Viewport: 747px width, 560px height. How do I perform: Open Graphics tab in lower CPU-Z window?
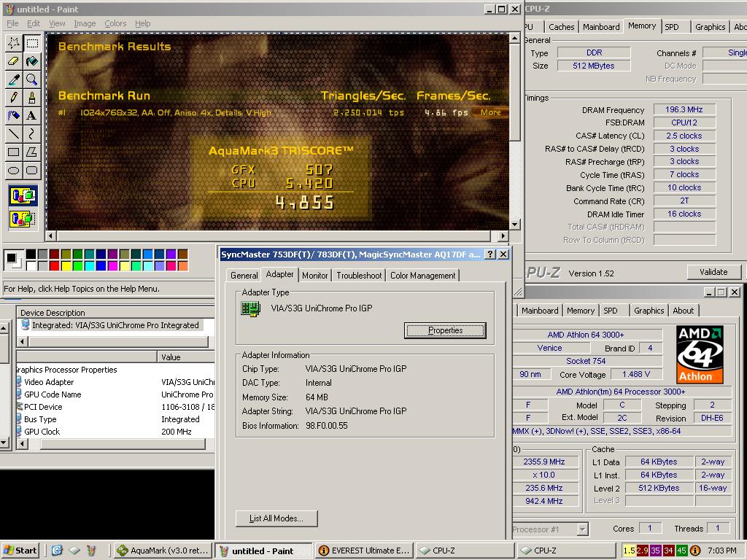click(x=649, y=311)
